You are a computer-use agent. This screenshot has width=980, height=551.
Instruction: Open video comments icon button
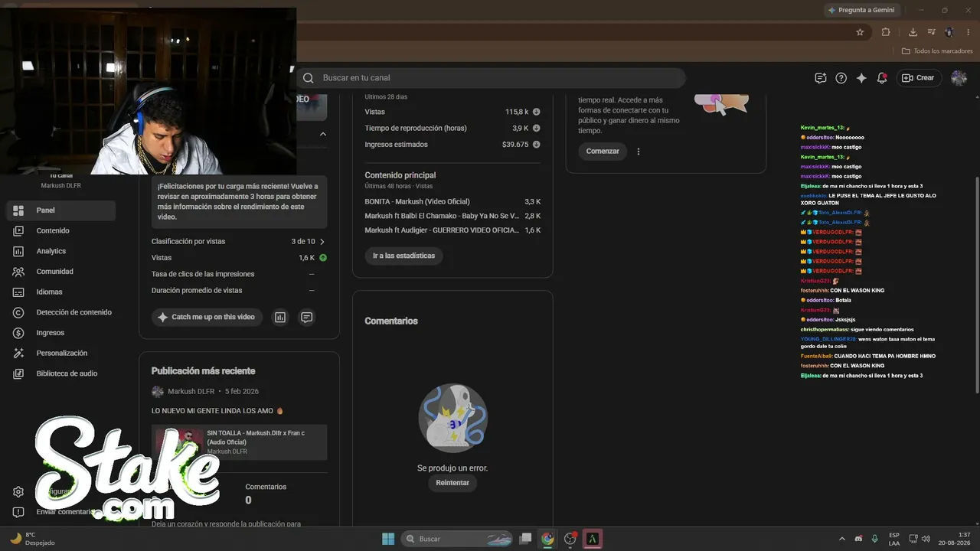click(306, 317)
